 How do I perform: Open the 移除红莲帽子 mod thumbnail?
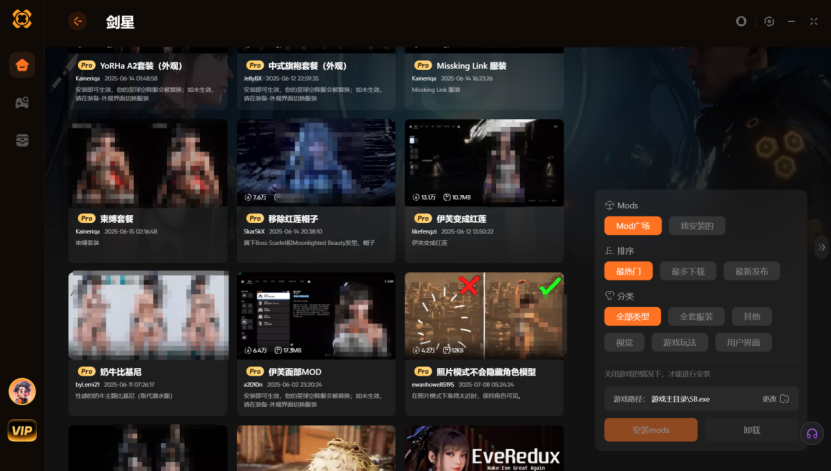316,163
